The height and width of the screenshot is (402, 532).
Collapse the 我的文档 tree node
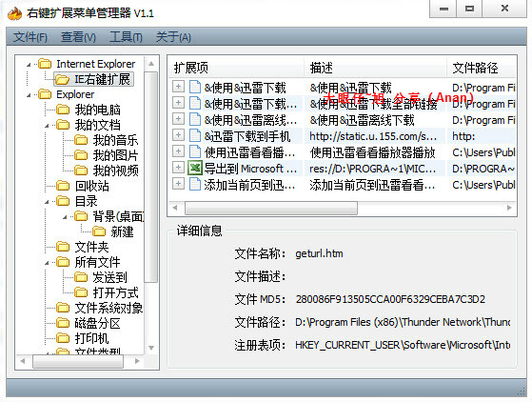coord(47,126)
